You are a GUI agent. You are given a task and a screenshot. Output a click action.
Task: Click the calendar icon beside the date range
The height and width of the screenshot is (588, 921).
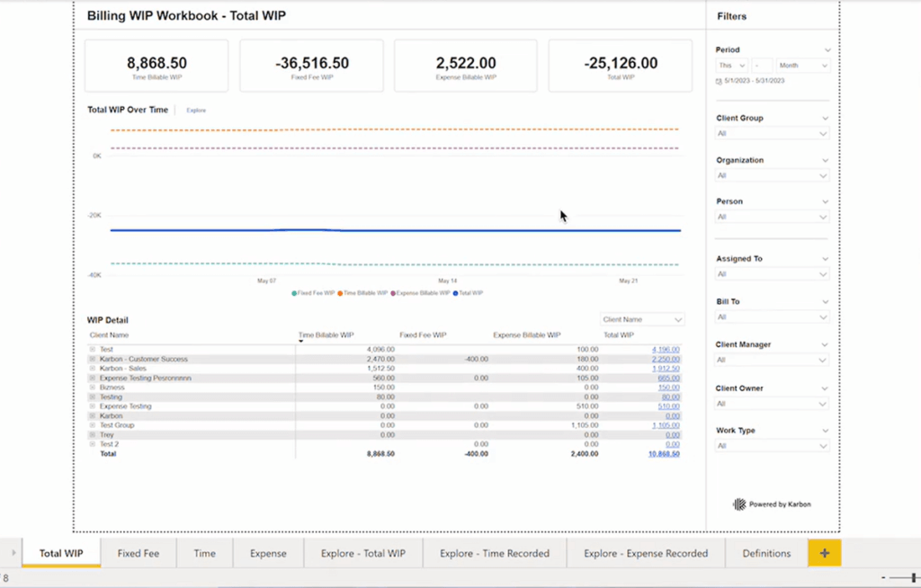pyautogui.click(x=719, y=81)
